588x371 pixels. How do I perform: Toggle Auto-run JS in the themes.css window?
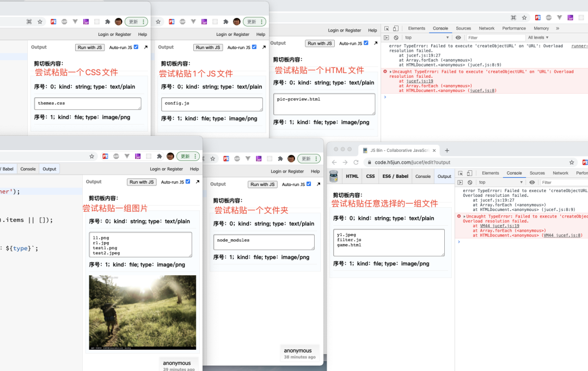coord(136,47)
